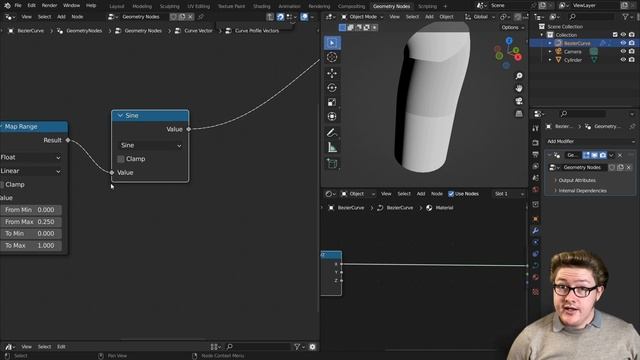Open the Render properties tab icon
Viewport: 640px width, 360px height.
(536, 143)
